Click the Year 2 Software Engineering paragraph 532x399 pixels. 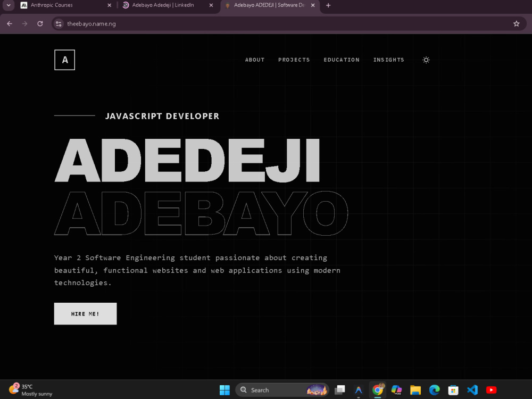click(x=197, y=270)
